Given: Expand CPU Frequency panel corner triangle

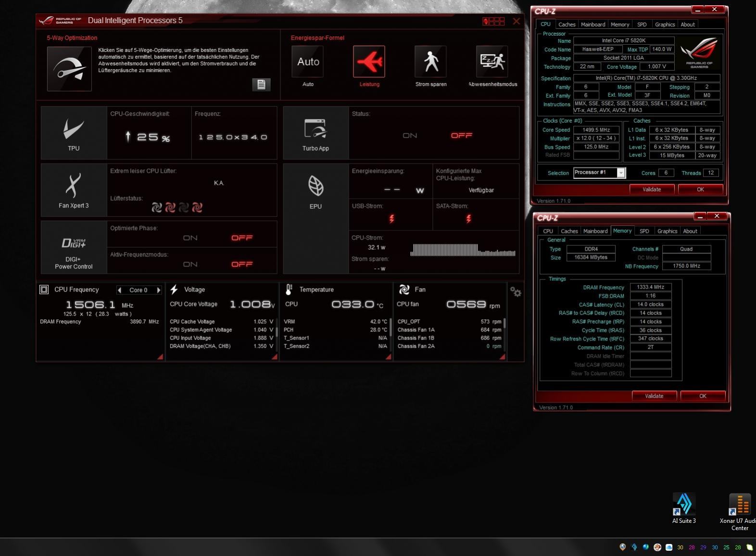Looking at the screenshot, I should click(x=160, y=356).
